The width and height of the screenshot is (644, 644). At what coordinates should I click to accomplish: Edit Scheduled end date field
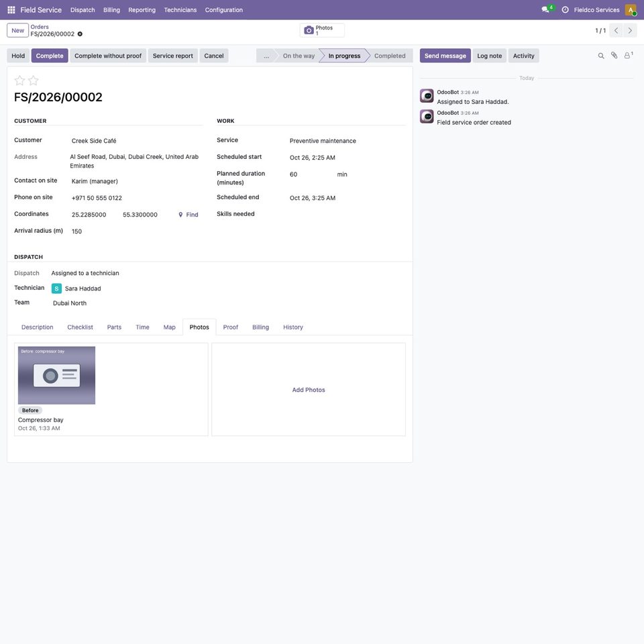pyautogui.click(x=347, y=198)
